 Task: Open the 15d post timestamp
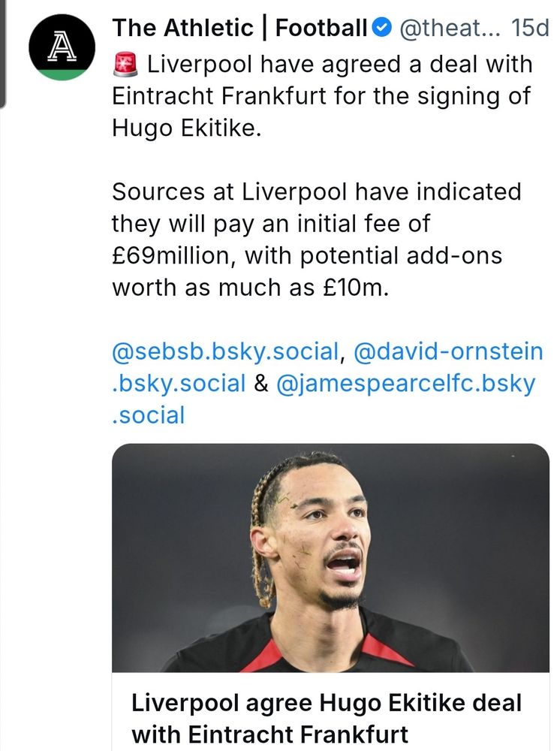tap(529, 29)
